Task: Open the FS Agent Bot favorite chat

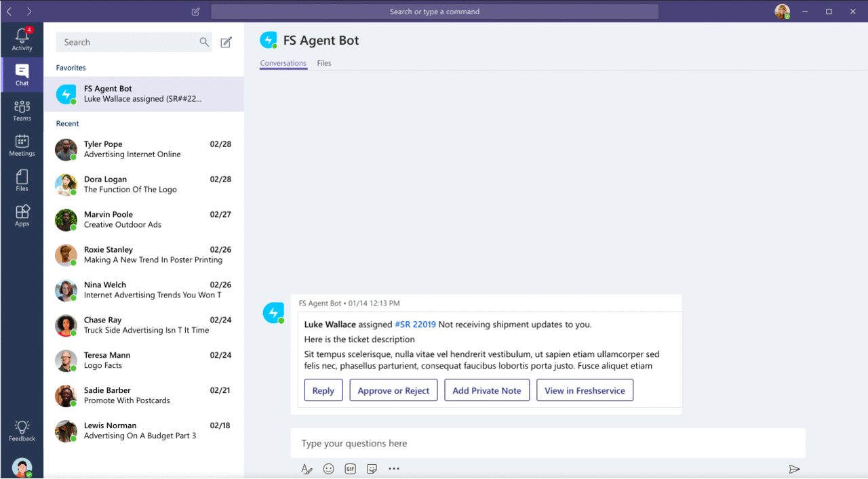Action: (x=144, y=93)
